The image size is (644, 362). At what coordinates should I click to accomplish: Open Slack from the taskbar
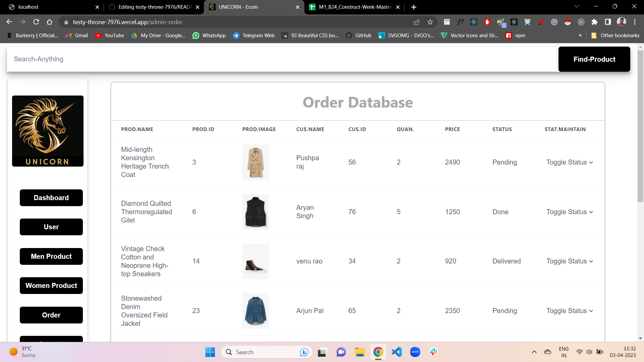[433, 352]
